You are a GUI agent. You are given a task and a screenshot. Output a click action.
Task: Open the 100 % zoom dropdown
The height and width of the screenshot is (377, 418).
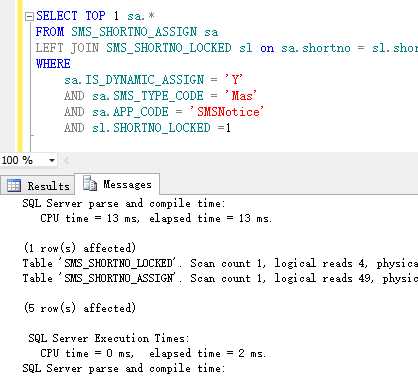tap(52, 161)
